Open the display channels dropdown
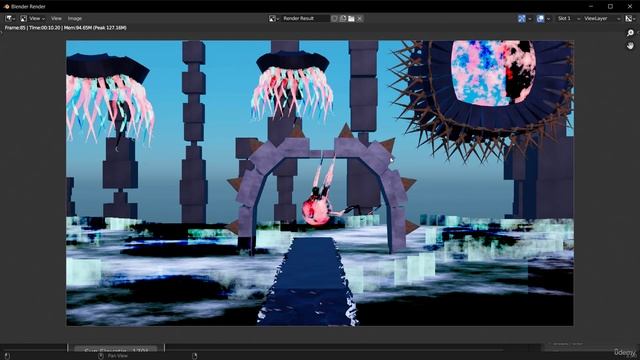The width and height of the screenshot is (640, 360). pyautogui.click(x=631, y=18)
